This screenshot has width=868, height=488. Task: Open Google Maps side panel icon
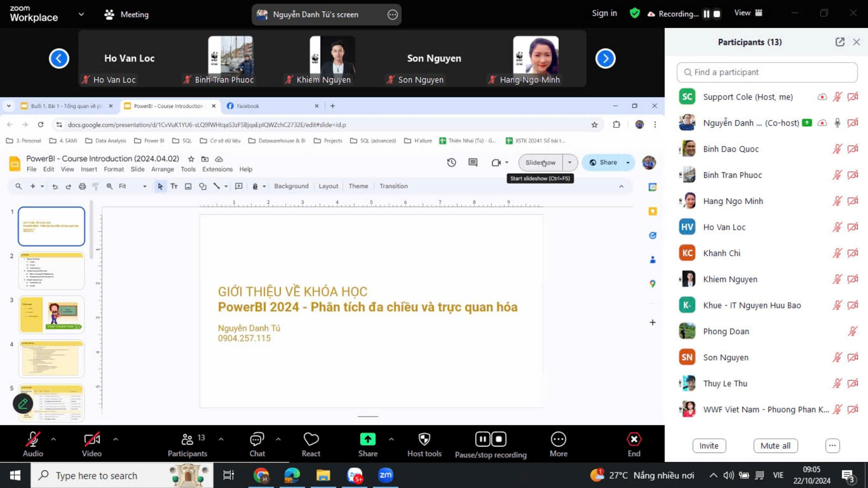652,284
